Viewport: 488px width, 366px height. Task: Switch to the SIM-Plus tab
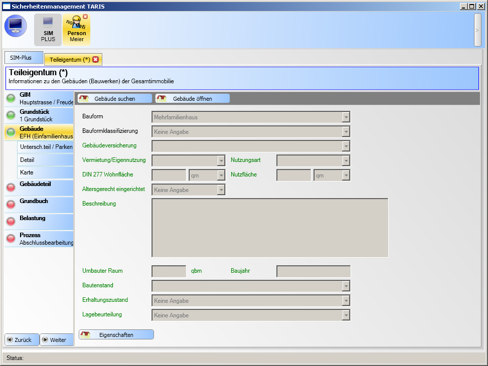point(24,58)
